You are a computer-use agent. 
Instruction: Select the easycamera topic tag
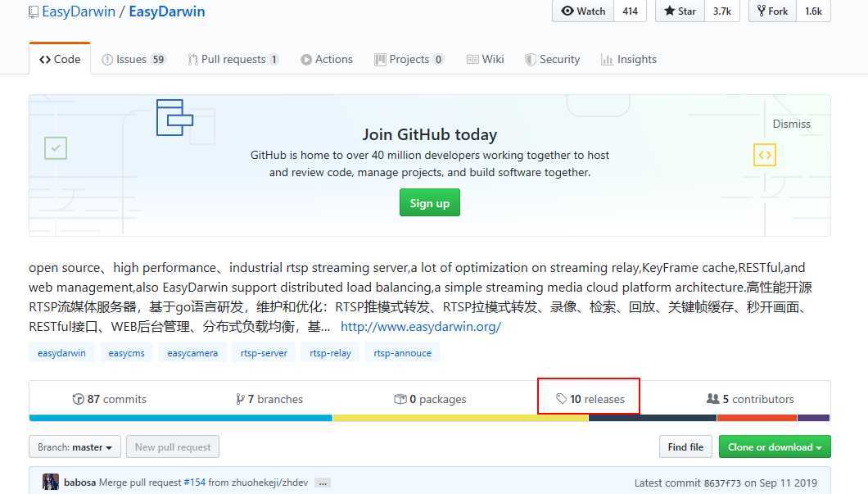coord(192,353)
